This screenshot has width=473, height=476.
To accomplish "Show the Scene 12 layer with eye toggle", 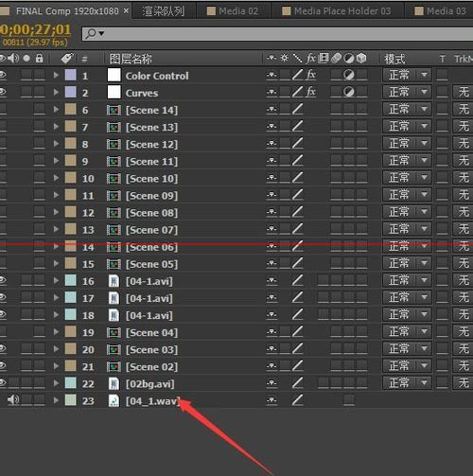I will 3,144.
